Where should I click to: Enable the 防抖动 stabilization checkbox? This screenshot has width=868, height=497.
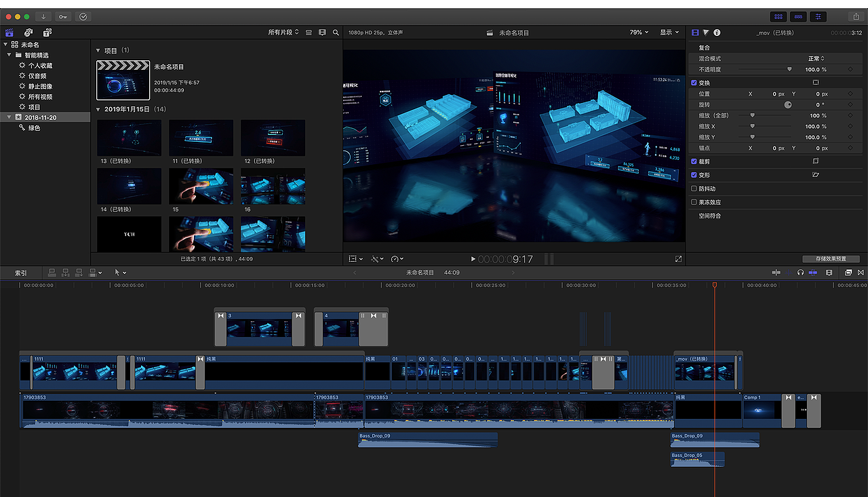point(694,188)
